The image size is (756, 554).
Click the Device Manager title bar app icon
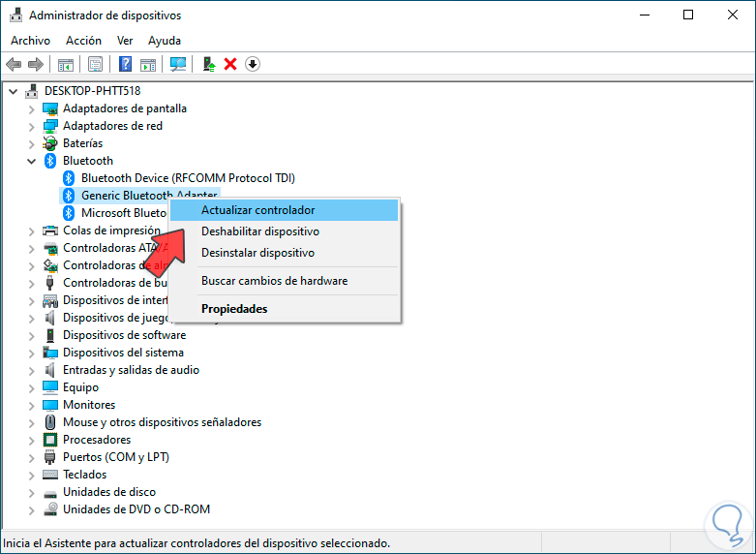point(15,15)
